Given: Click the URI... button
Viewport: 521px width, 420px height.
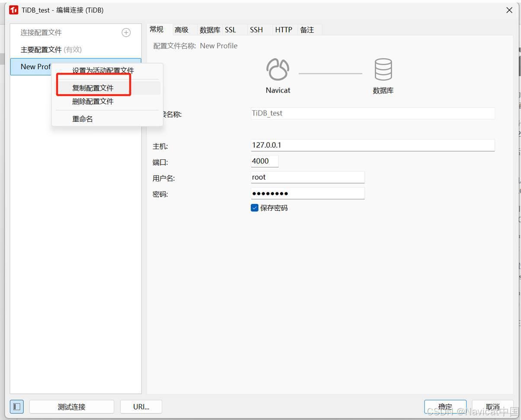Looking at the screenshot, I should coord(141,406).
